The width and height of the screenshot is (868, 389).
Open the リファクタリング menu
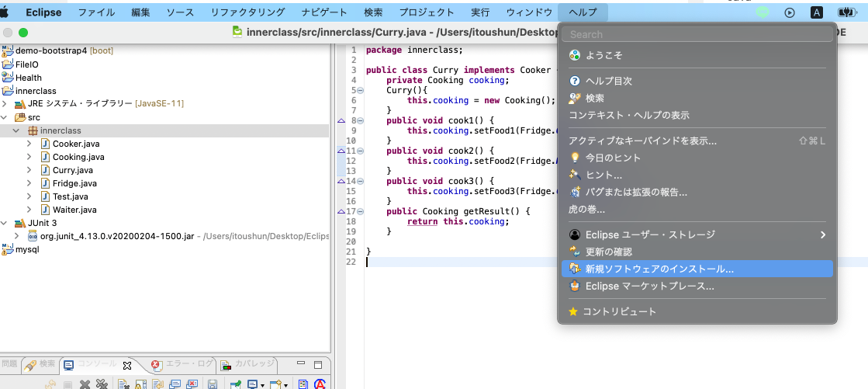coord(248,12)
